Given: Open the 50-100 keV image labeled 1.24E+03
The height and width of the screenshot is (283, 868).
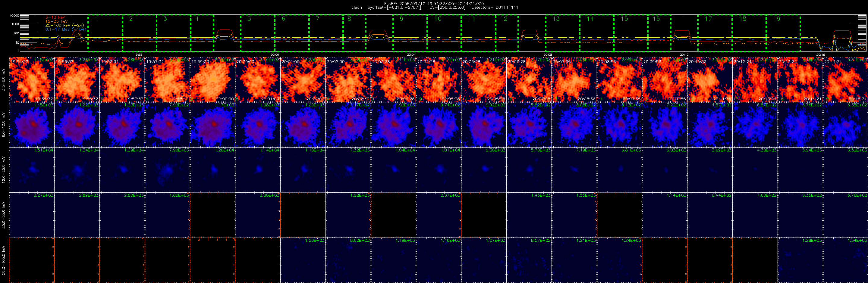Looking at the screenshot, I should coord(619,260).
